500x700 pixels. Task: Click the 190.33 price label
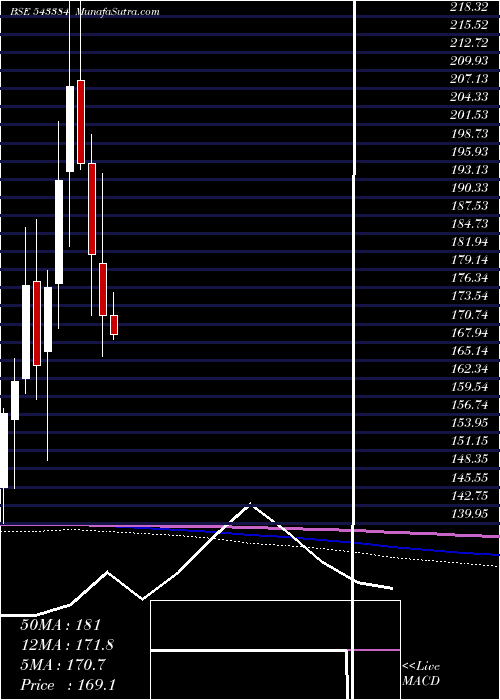pyautogui.click(x=469, y=188)
